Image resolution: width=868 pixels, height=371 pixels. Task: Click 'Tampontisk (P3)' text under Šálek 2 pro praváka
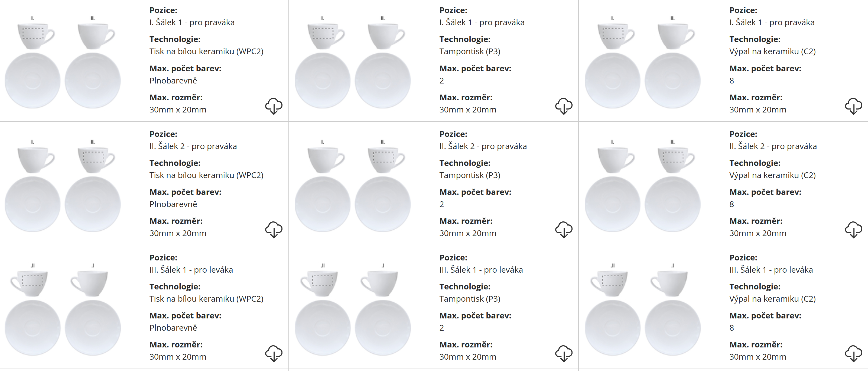470,175
